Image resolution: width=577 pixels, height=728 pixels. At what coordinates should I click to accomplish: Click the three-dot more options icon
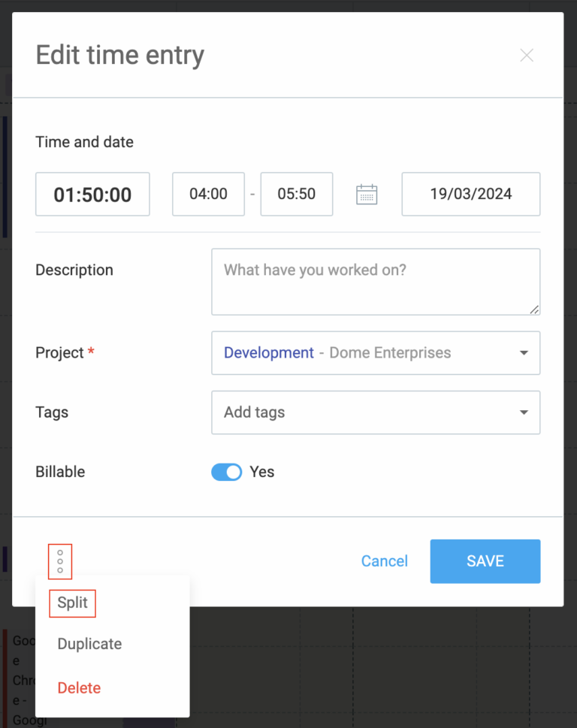[x=60, y=561]
